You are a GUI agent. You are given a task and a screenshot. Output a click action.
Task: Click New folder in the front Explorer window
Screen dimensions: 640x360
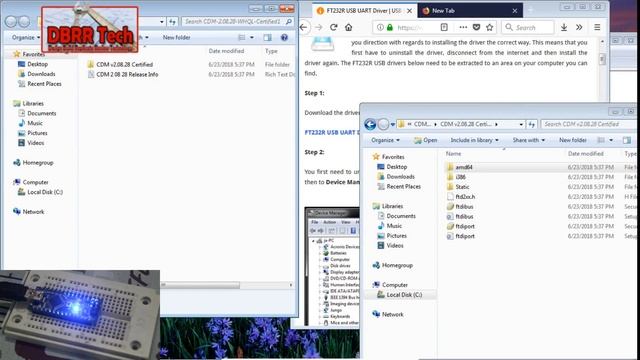pyautogui.click(x=573, y=140)
